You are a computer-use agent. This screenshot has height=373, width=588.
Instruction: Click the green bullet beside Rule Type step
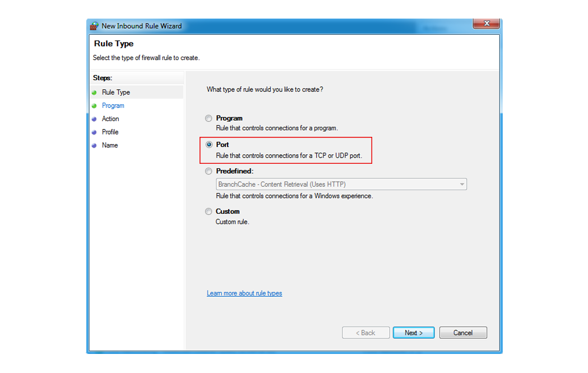tap(94, 93)
